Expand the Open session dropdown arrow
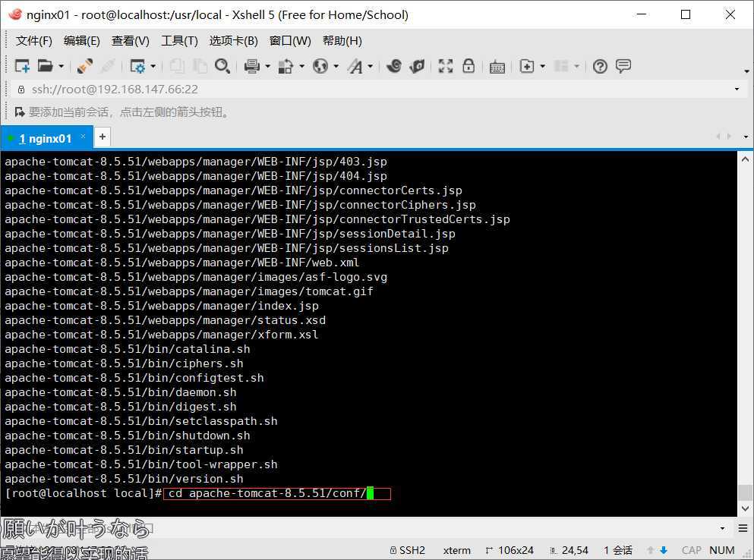 coord(61,66)
